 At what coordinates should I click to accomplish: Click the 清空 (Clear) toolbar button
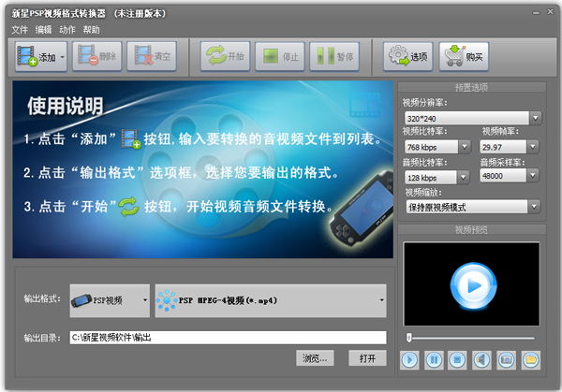152,56
